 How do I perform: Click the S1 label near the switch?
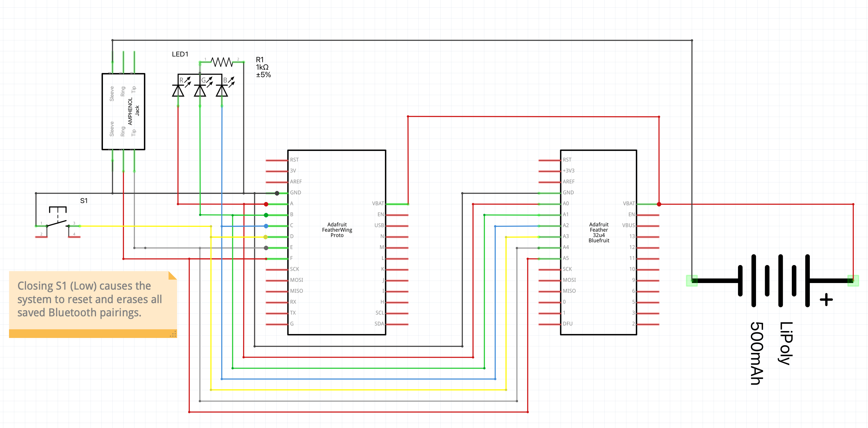click(x=84, y=201)
